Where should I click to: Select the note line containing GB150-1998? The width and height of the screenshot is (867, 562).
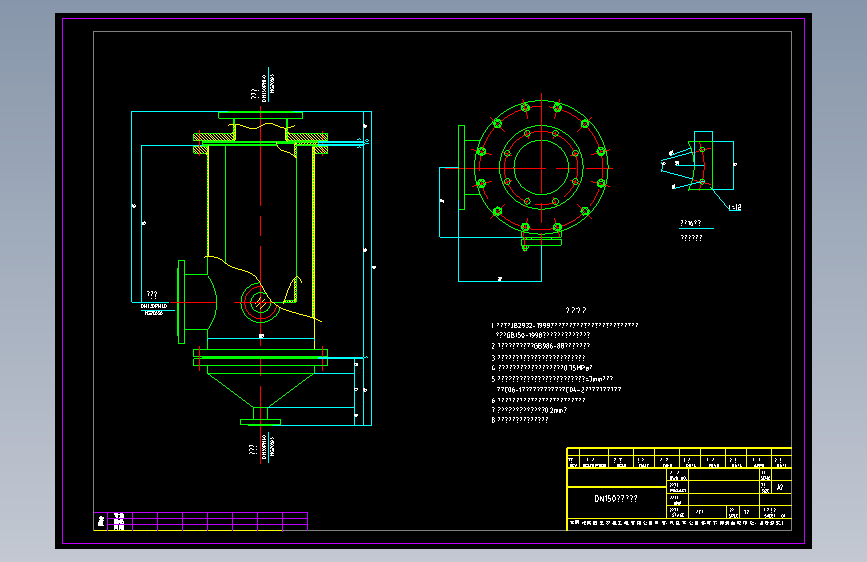(543, 335)
